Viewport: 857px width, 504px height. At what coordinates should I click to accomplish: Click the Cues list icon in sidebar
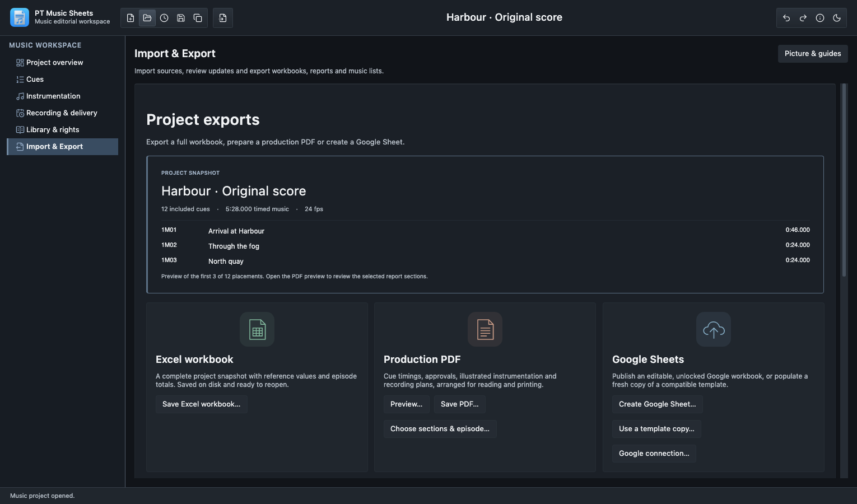point(20,80)
